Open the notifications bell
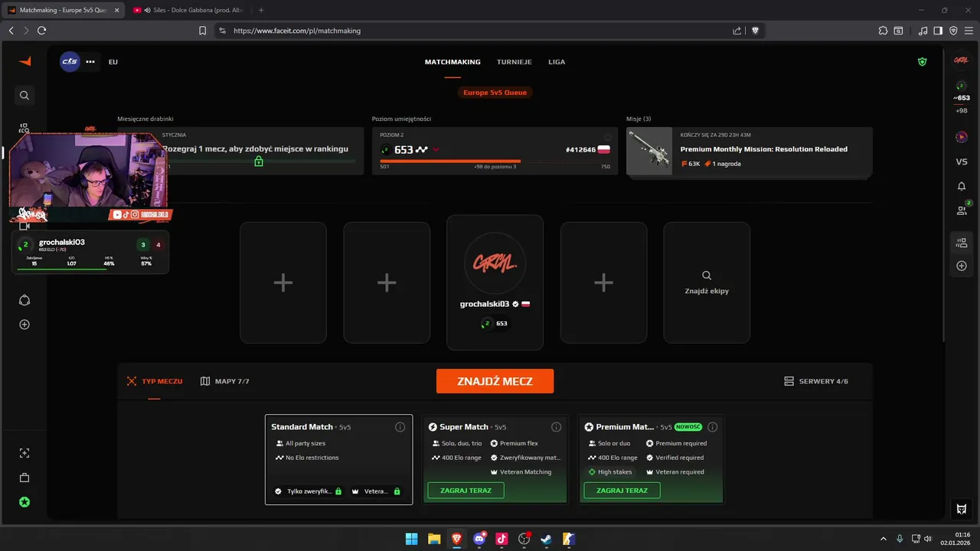 tap(962, 186)
